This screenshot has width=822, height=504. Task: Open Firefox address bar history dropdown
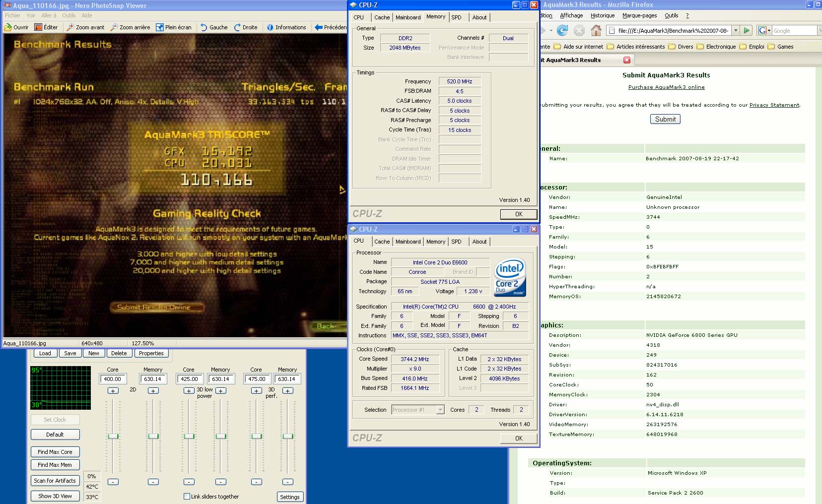[736, 30]
